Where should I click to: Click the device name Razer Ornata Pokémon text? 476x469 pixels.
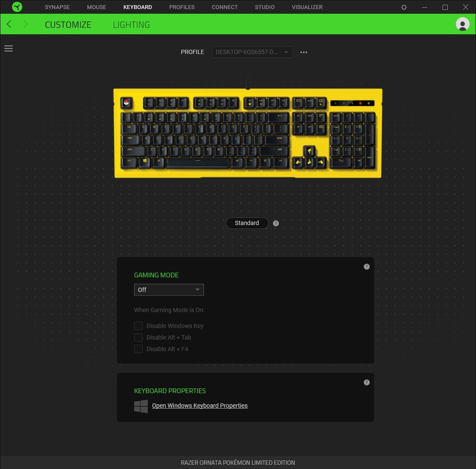[238, 463]
